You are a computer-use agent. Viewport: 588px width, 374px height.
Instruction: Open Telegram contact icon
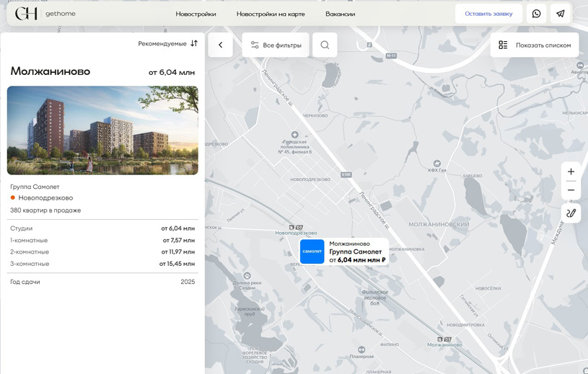click(x=561, y=14)
